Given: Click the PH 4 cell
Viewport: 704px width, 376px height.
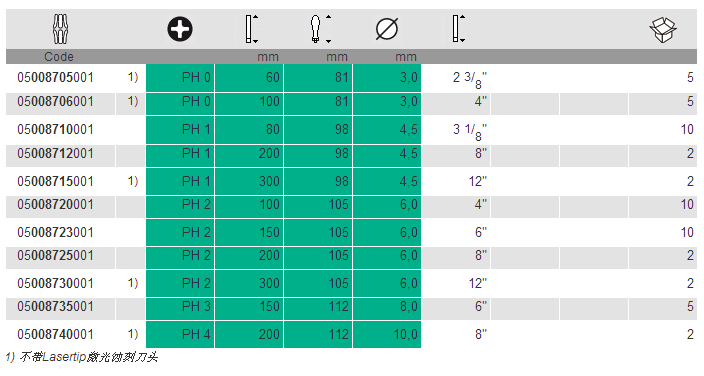Looking at the screenshot, I should tap(180, 334).
